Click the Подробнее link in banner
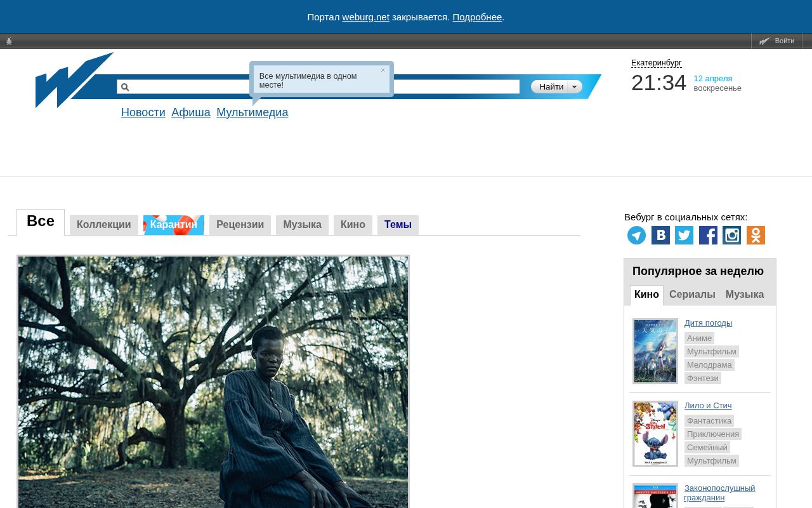Screen dimensions: 812x508 coord(477,17)
